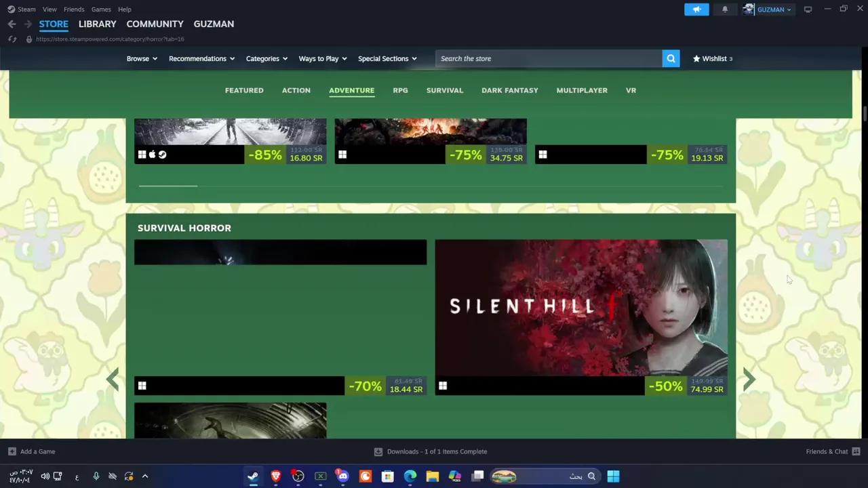Click the padlock icon next to URL
Screen dimensions: 868x488
click(28, 39)
